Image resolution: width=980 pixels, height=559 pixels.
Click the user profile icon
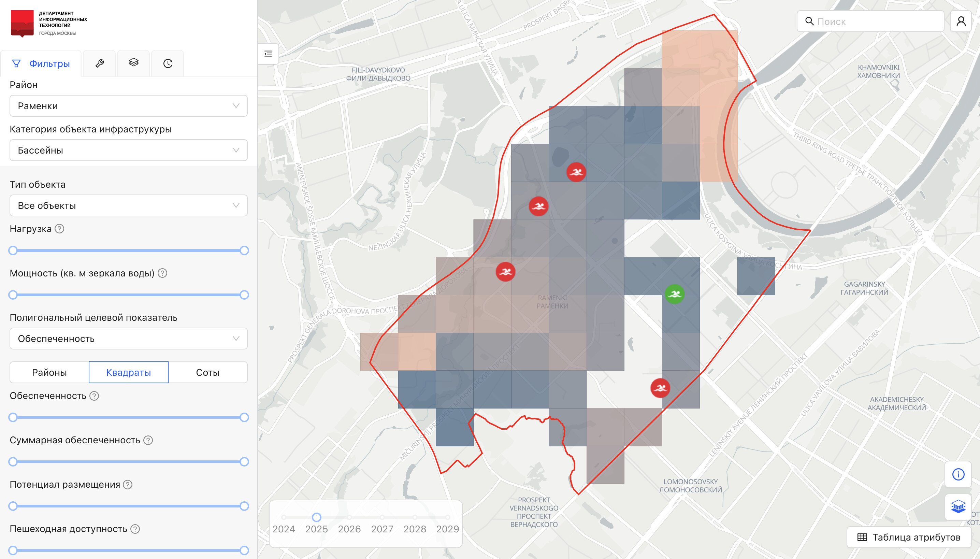[961, 21]
